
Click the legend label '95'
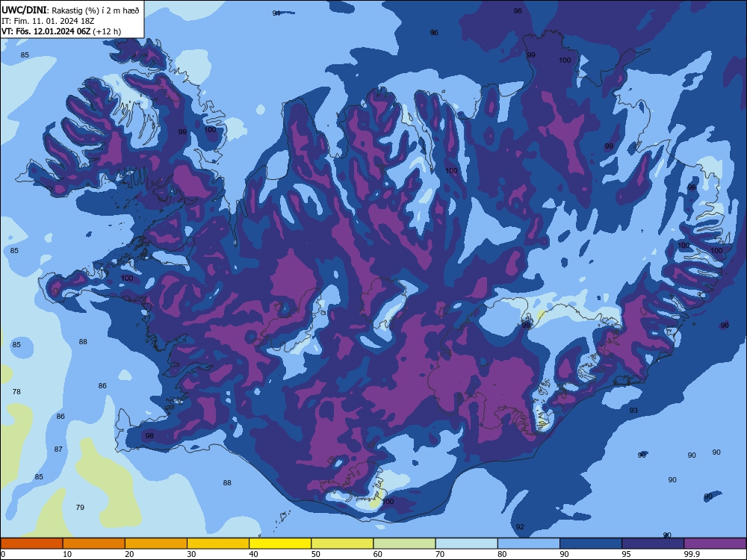(x=627, y=554)
